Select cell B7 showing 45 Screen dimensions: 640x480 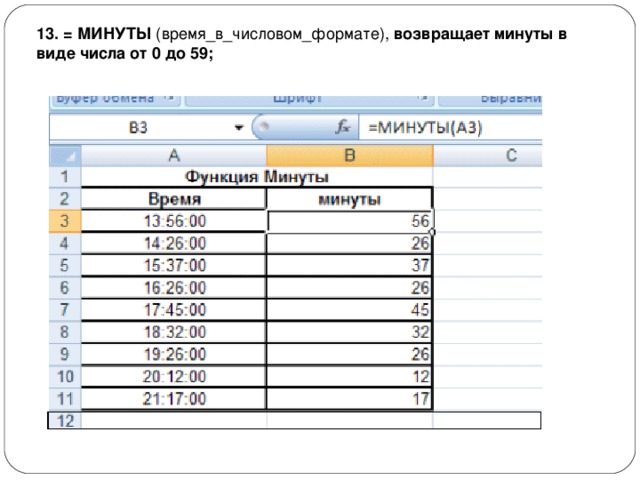click(x=350, y=310)
